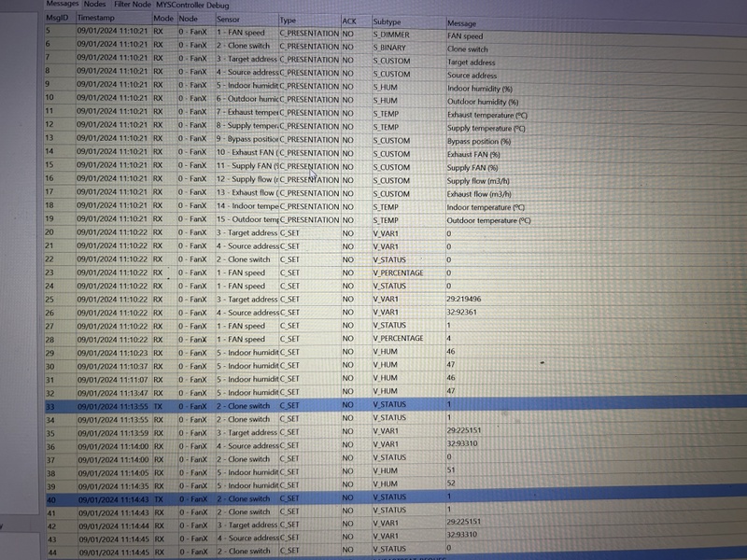The height and width of the screenshot is (560, 747).
Task: Click '9 - Bypass position' sensor cell
Action: point(247,139)
